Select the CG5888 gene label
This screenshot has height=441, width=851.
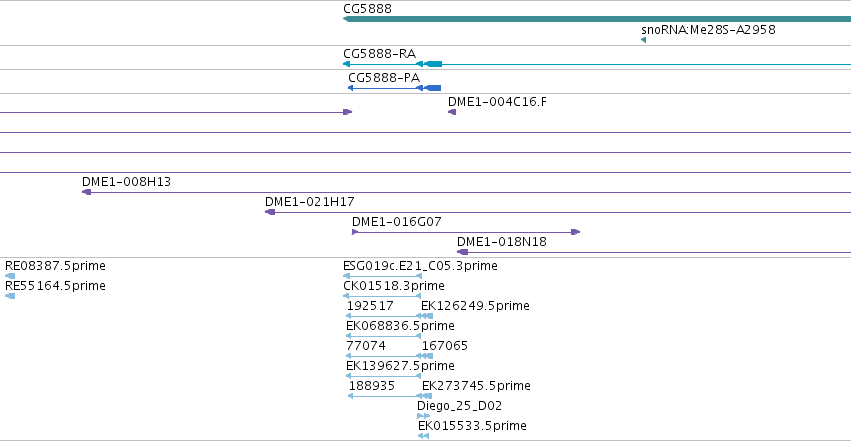click(x=367, y=9)
